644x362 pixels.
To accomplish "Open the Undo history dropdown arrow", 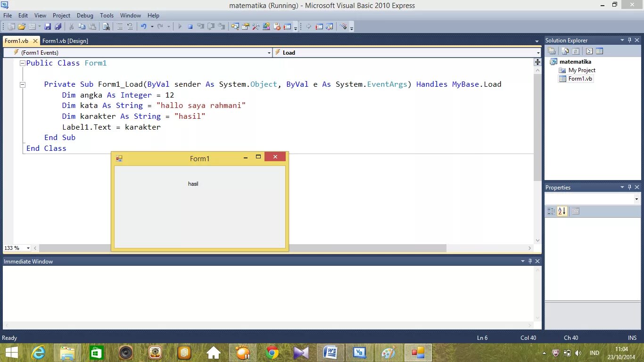I will [152, 26].
